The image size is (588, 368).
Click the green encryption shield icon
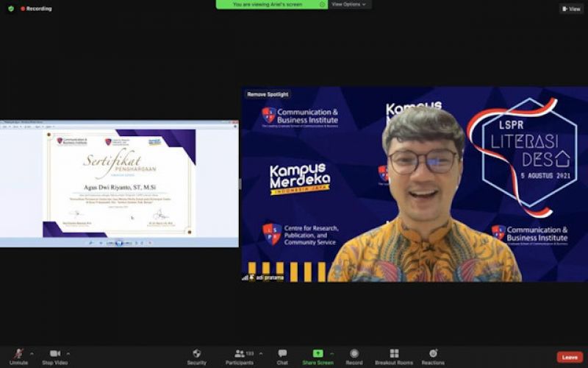click(x=11, y=9)
